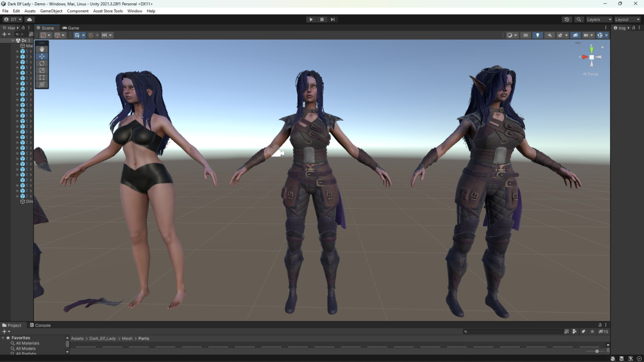
Task: Open the Layers dropdown
Action: [599, 19]
